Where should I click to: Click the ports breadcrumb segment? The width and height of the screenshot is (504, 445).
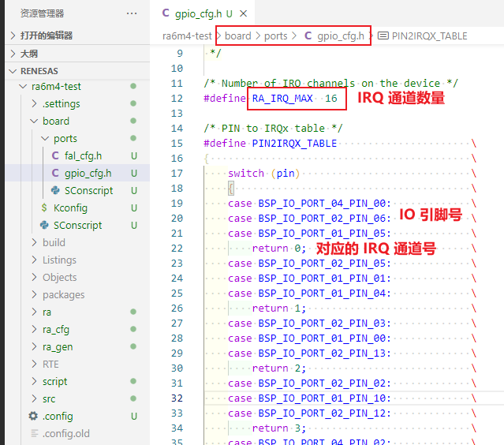coord(276,36)
